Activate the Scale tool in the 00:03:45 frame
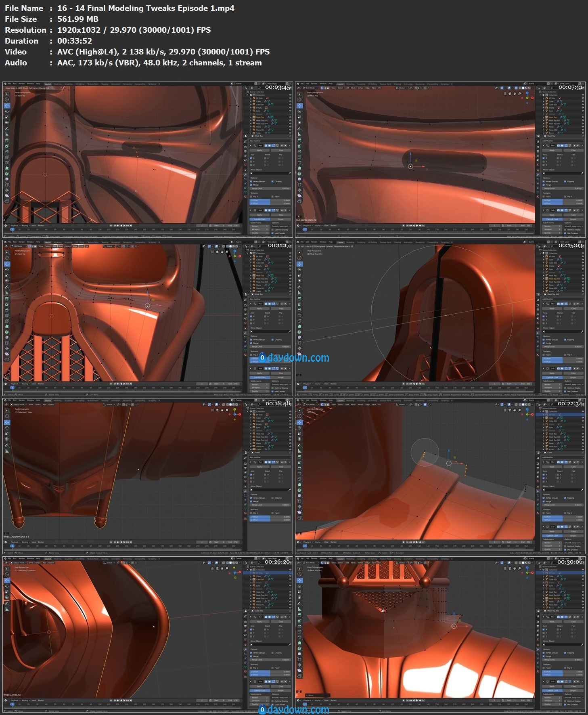588x715 pixels. [x=7, y=117]
